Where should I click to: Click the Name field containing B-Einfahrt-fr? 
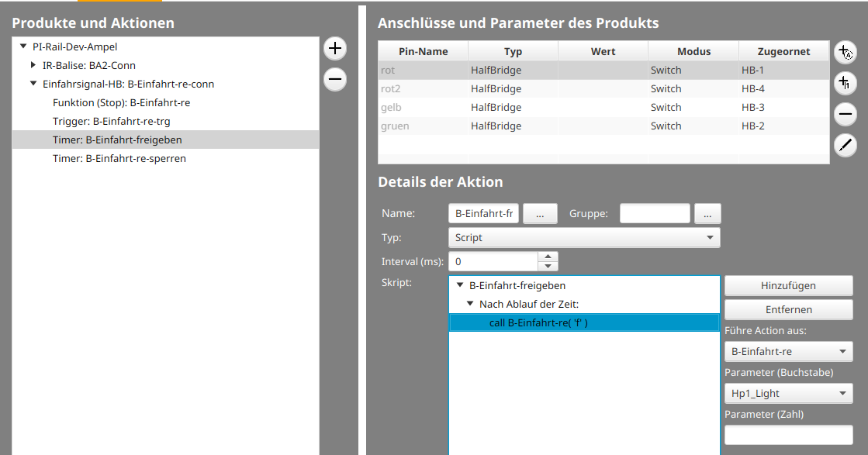click(x=483, y=213)
